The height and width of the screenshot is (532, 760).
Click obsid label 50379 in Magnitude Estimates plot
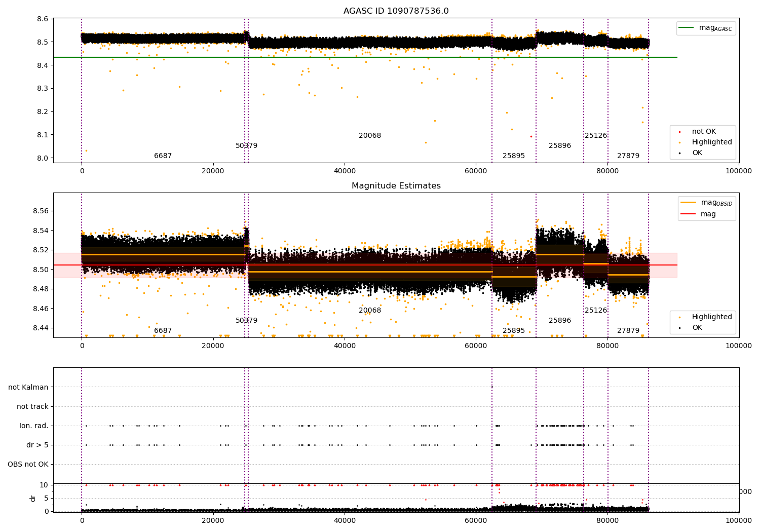247,321
